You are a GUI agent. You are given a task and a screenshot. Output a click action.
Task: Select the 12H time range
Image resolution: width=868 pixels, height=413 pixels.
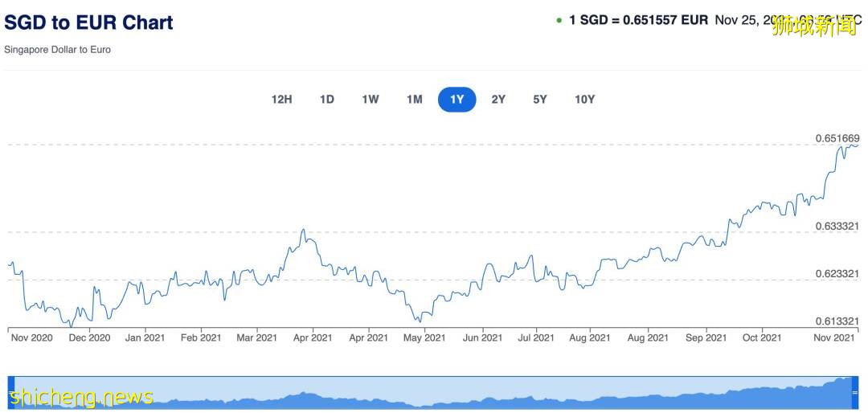pyautogui.click(x=281, y=100)
